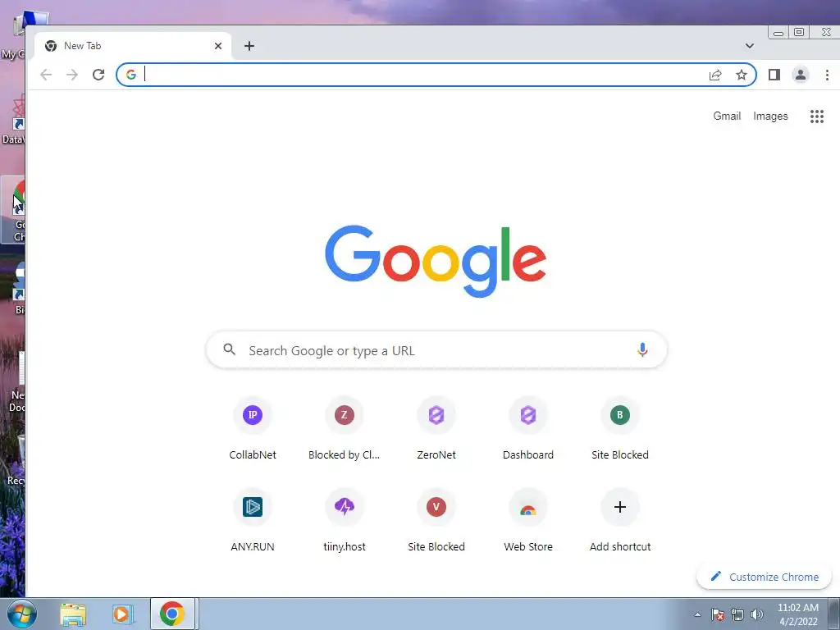This screenshot has height=630, width=840.
Task: Select the New Tab tab
Action: point(133,46)
